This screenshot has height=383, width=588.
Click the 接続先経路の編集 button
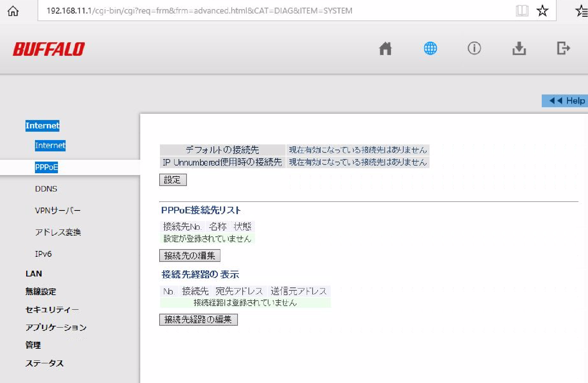(x=198, y=320)
